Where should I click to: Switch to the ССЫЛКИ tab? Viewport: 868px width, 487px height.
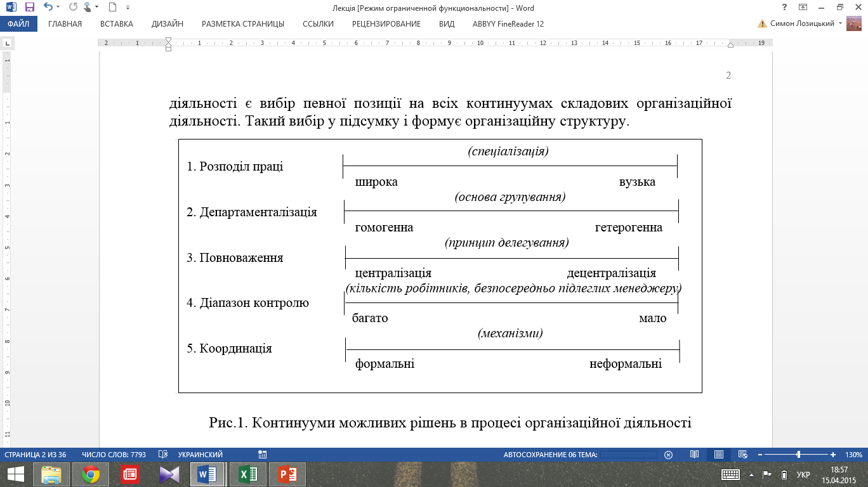(x=318, y=24)
